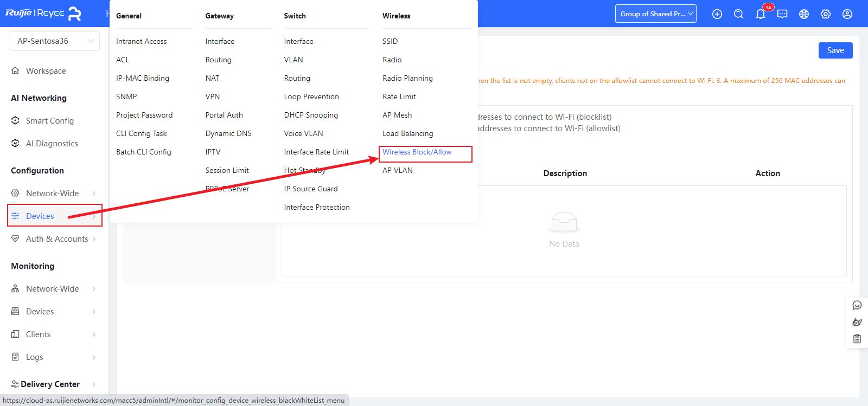Click the plus add icon in header

click(x=717, y=14)
